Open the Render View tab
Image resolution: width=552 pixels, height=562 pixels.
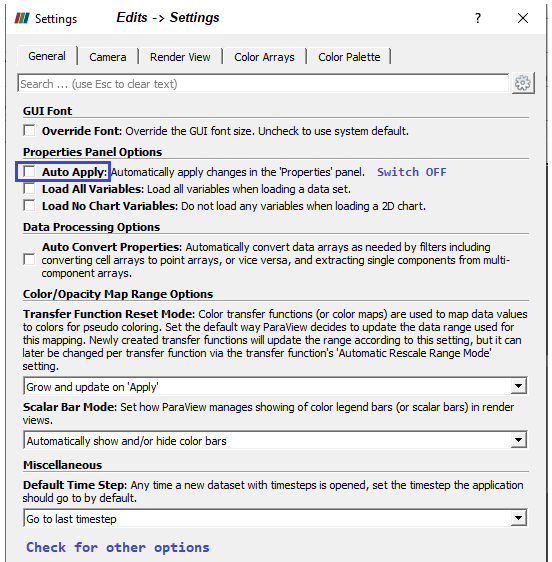(x=180, y=57)
